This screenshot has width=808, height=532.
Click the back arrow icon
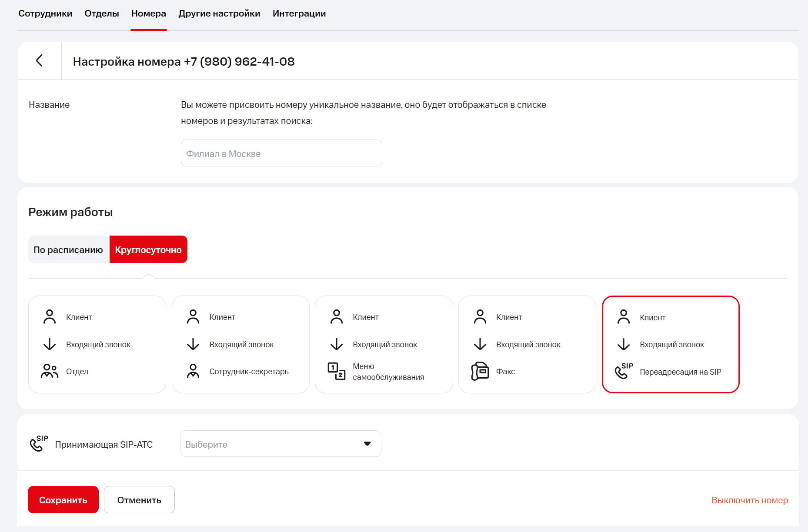coord(39,60)
